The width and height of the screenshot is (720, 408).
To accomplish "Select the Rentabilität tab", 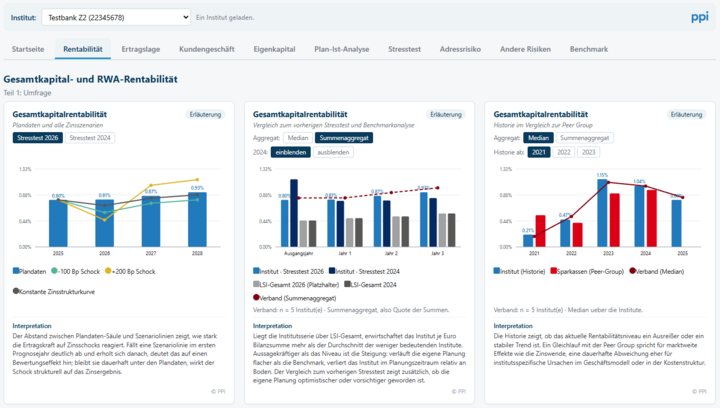I will point(83,49).
